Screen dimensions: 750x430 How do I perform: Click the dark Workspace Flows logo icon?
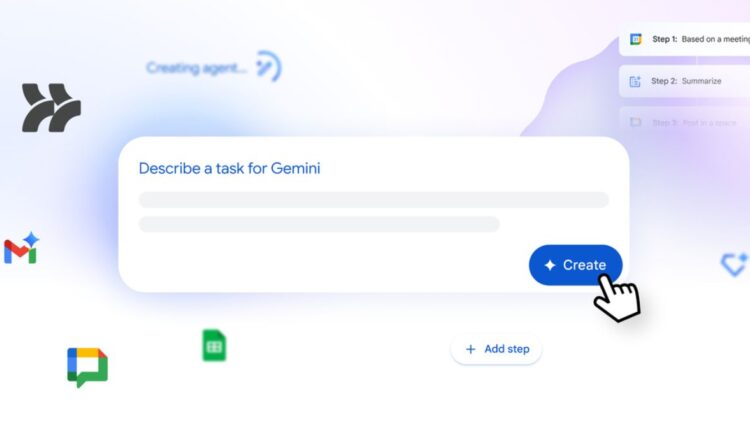tap(51, 108)
